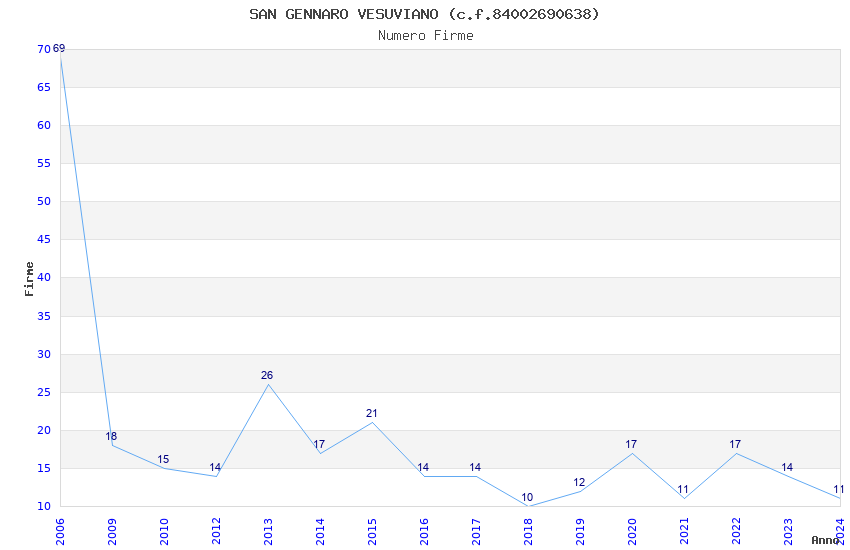Click data label 17 above year 2022
Screen dimensions: 850x550
coord(735,444)
